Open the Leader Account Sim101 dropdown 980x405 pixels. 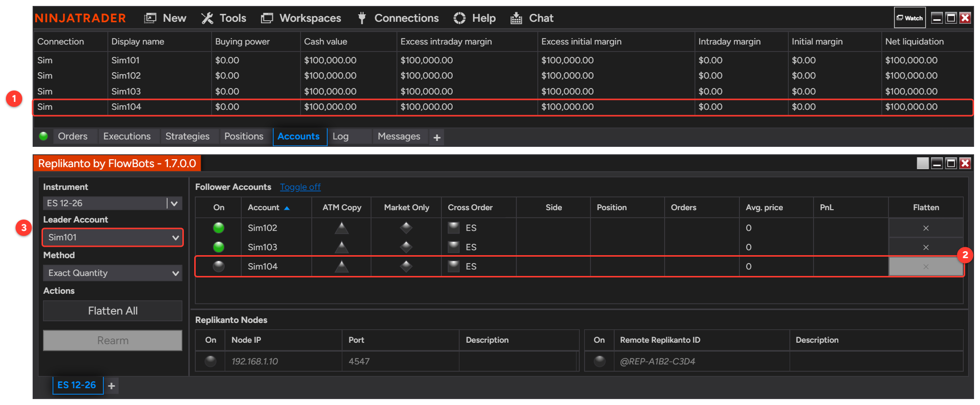[x=113, y=237]
